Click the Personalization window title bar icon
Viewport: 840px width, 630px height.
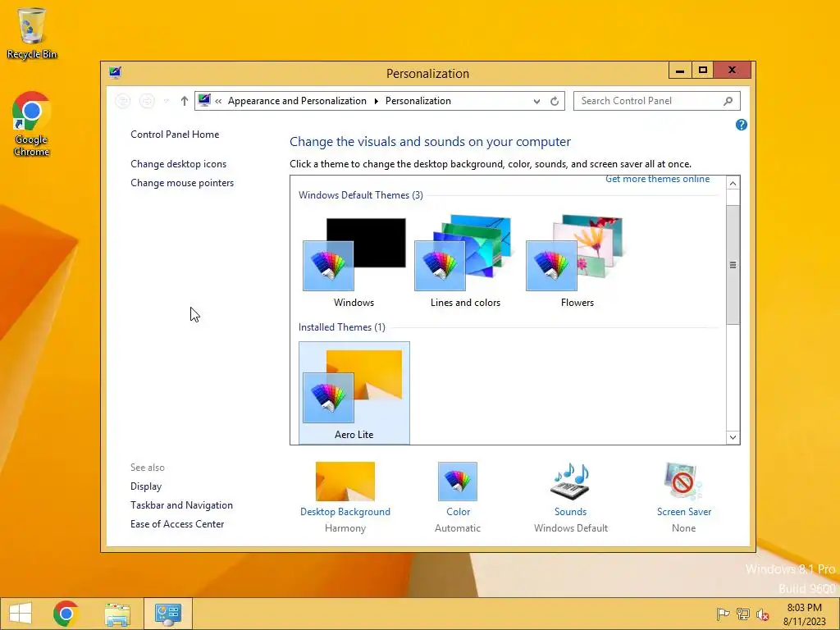tap(115, 73)
